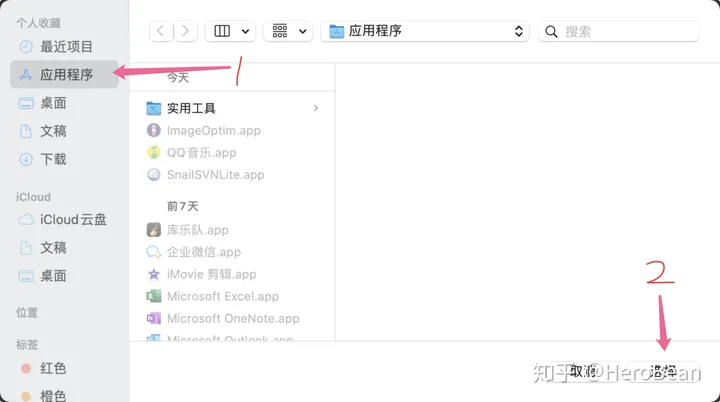
Task: Go forward with the right chevron button
Action: coord(186,31)
